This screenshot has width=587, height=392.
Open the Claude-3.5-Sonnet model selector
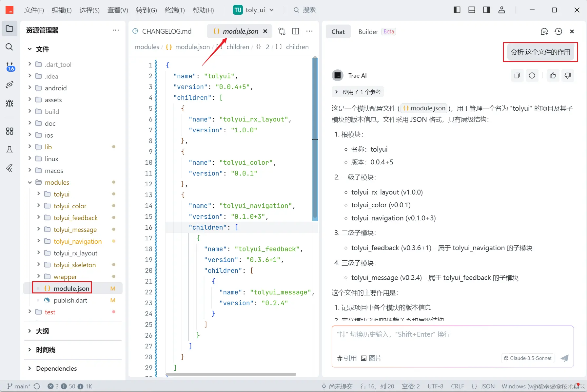528,358
